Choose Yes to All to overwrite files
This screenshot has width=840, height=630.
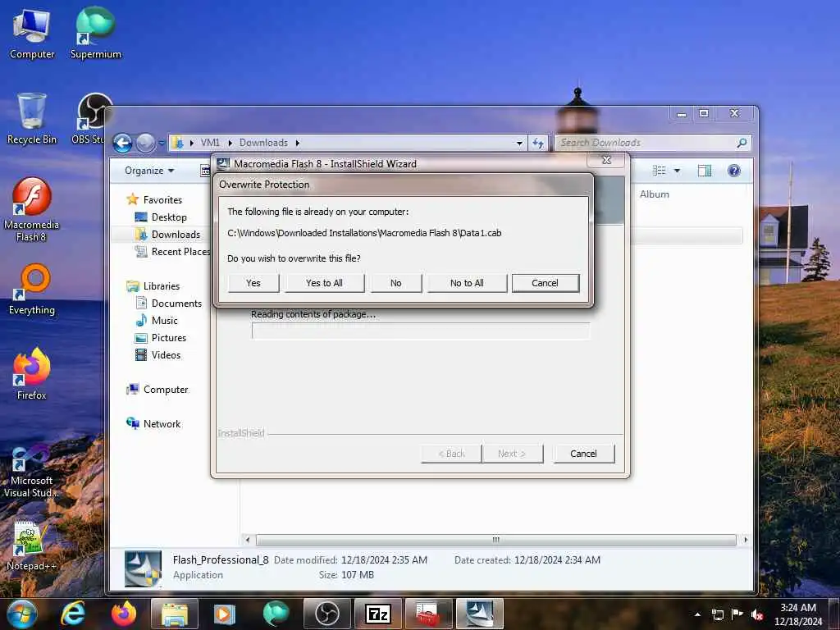click(x=324, y=283)
